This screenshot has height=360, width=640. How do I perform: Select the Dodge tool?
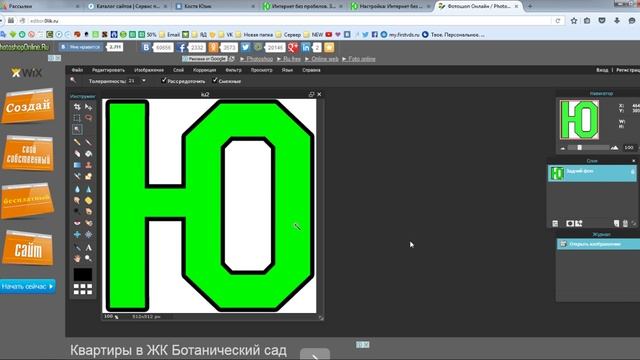point(77,211)
